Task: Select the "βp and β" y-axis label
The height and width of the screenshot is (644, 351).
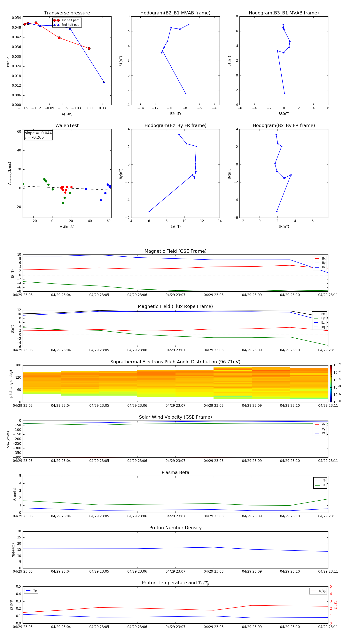Action: click(14, 494)
